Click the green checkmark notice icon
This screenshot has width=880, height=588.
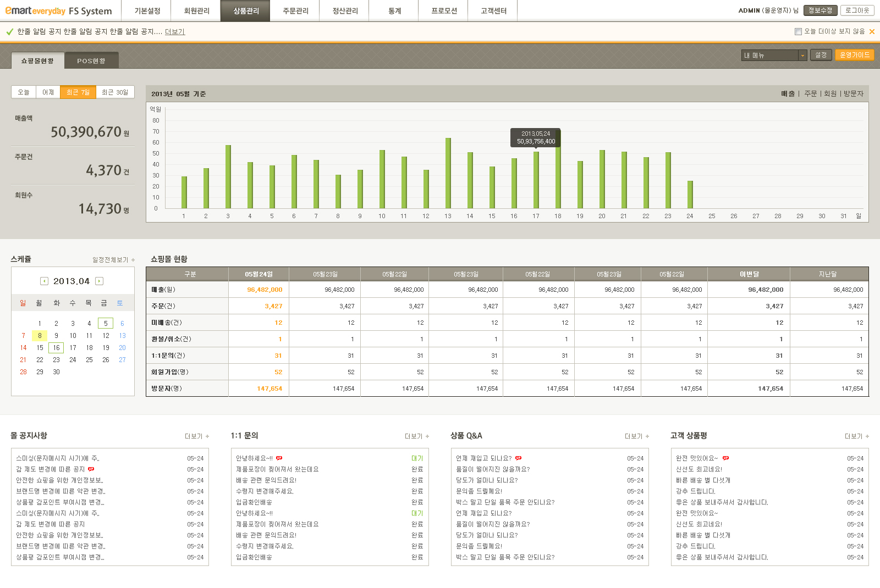[9, 32]
